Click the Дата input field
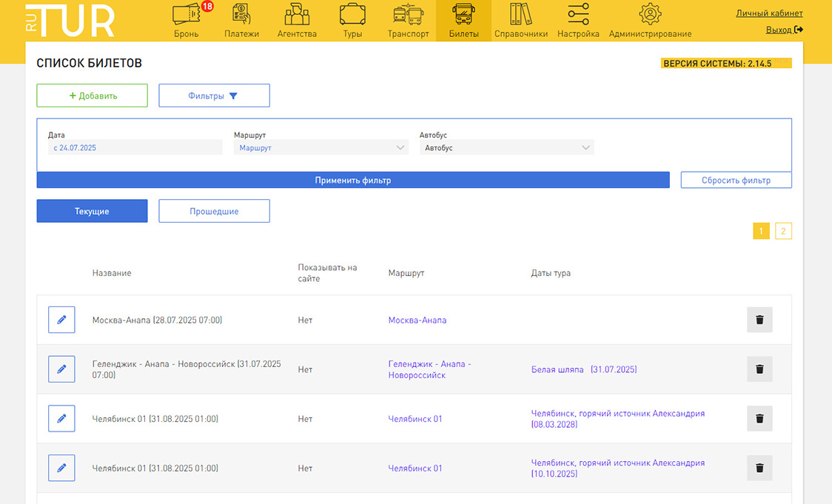The image size is (832, 504). pos(135,147)
